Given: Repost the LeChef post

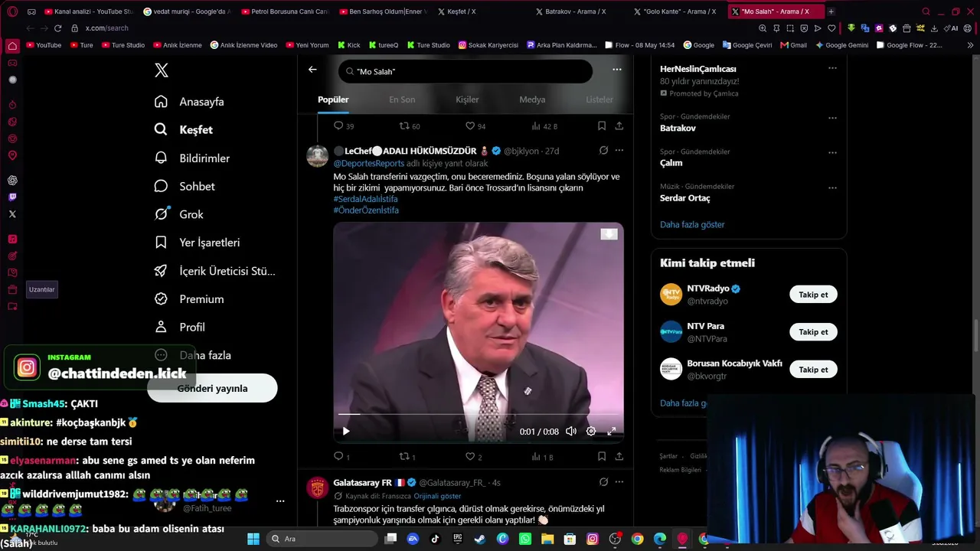Looking at the screenshot, I should 405,457.
